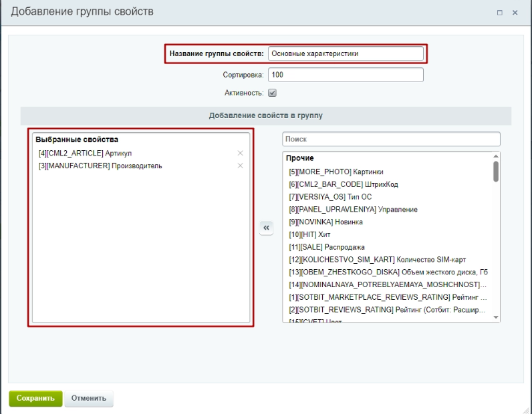This screenshot has height=414, width=532.
Task: Pick the PANEL_UPRAVLENIYA Управление property
Action: pyautogui.click(x=353, y=210)
